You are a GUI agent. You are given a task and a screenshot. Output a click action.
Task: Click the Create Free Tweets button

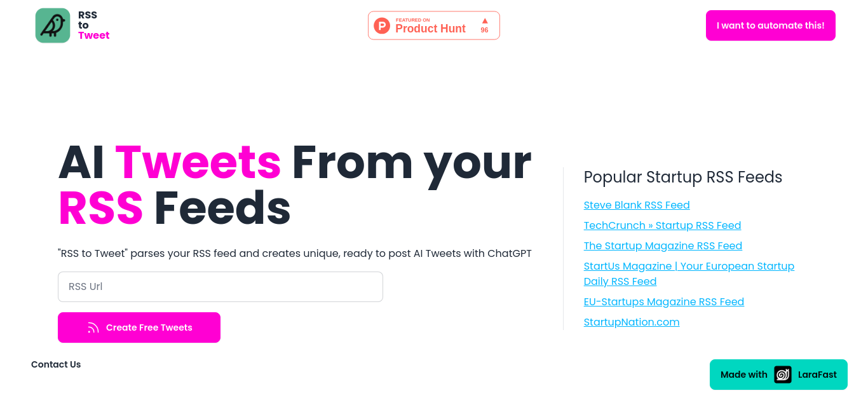(139, 328)
